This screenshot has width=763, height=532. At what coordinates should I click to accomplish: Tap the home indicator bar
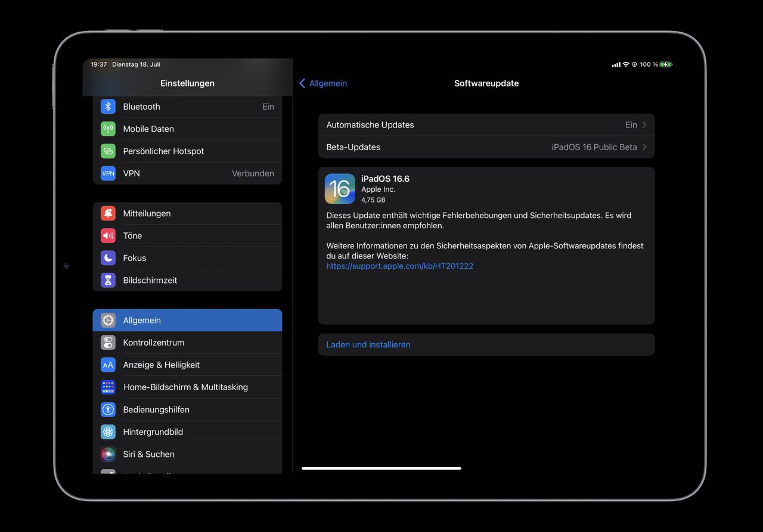tap(381, 468)
